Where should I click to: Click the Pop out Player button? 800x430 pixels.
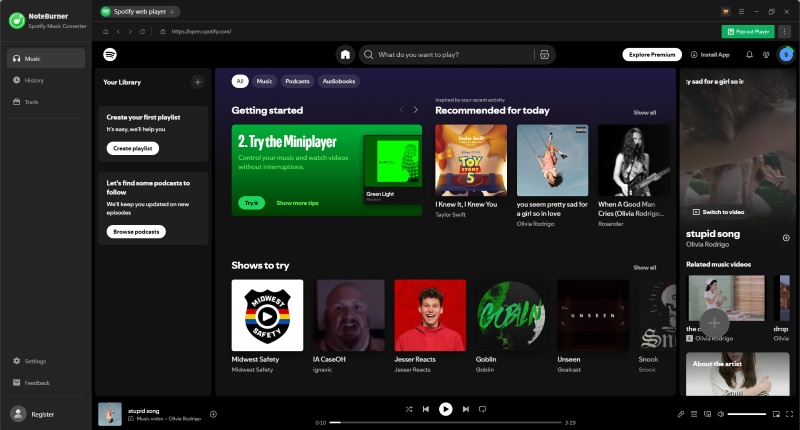tap(748, 32)
